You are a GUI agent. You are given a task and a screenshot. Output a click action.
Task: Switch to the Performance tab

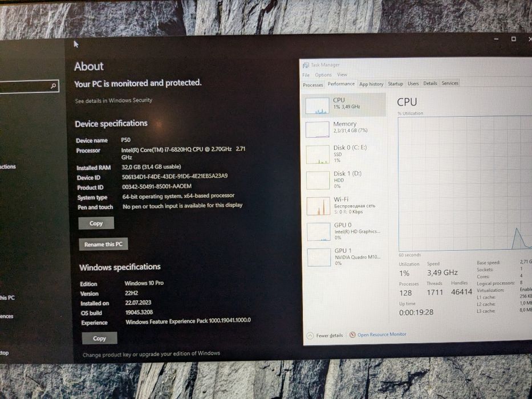point(341,84)
